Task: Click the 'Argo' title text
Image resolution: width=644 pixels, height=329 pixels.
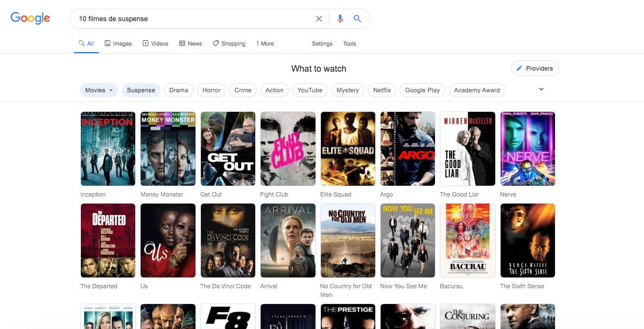Action: pos(387,194)
